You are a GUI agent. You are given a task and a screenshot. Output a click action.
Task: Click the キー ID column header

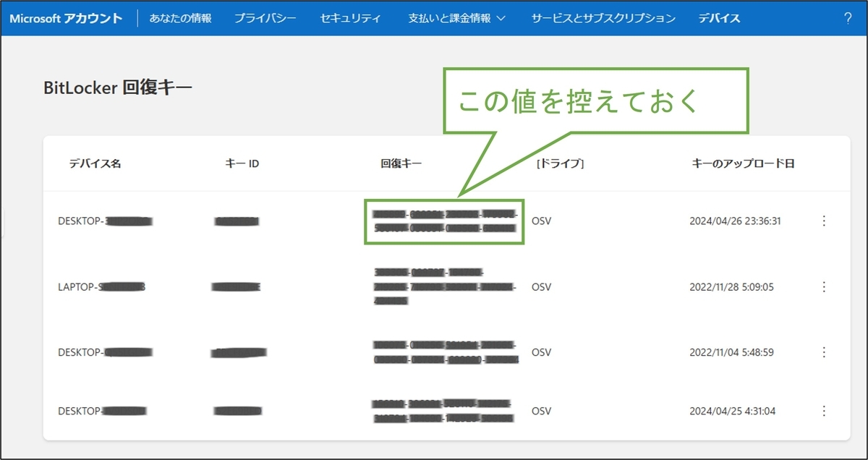242,163
